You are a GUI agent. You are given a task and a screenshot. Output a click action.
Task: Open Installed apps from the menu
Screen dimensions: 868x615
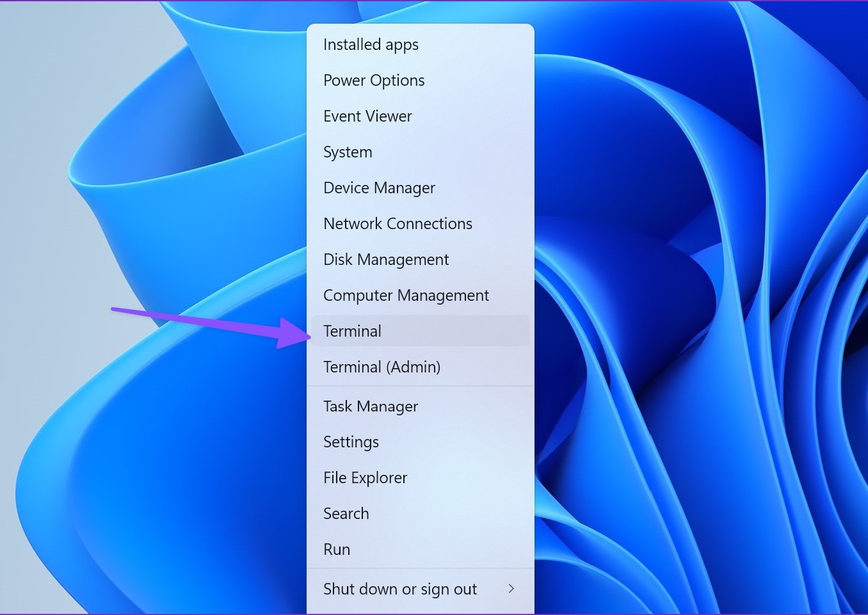(371, 44)
